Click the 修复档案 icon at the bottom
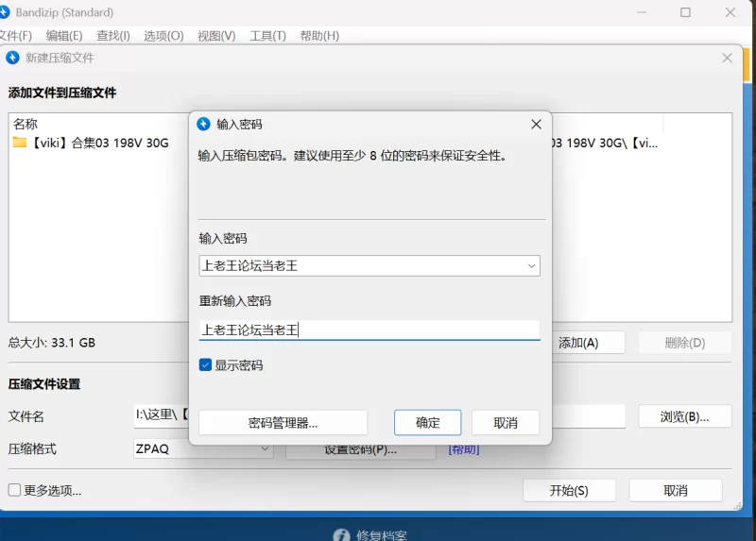The width and height of the screenshot is (756, 541). (341, 535)
